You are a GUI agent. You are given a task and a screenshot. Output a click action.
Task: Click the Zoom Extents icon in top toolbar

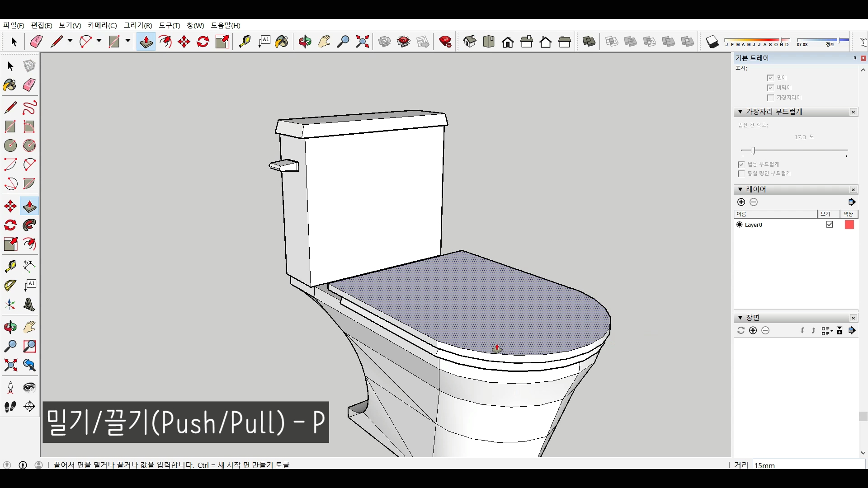[363, 42]
